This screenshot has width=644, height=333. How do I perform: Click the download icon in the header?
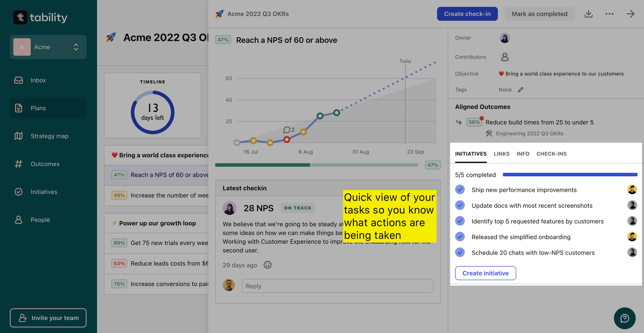point(589,14)
